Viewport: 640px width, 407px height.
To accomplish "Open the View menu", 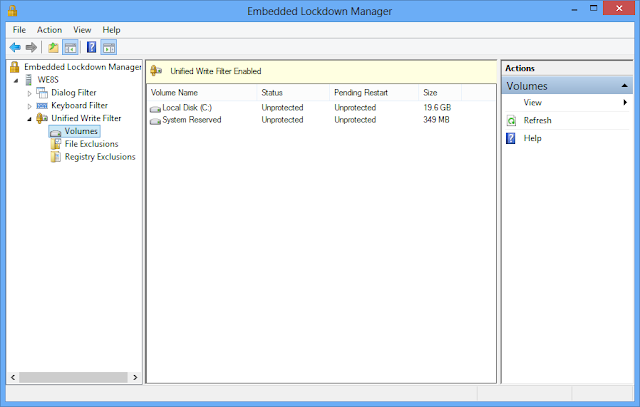I will tap(82, 30).
